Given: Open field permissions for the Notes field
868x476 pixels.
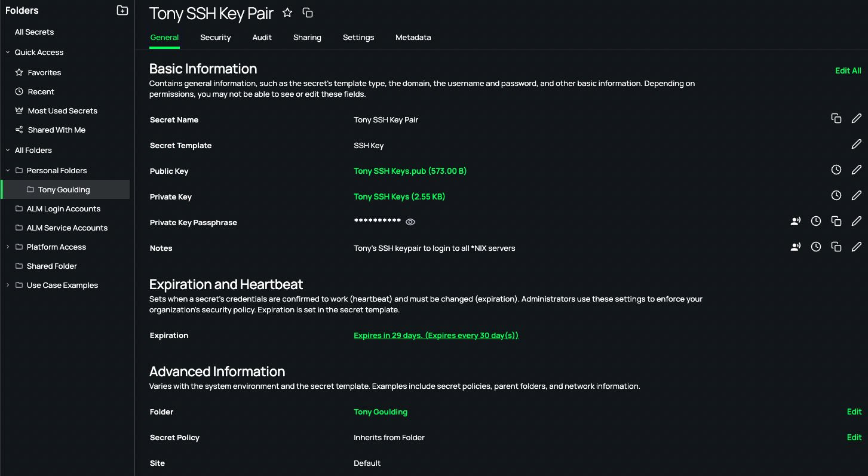Looking at the screenshot, I should click(x=795, y=246).
